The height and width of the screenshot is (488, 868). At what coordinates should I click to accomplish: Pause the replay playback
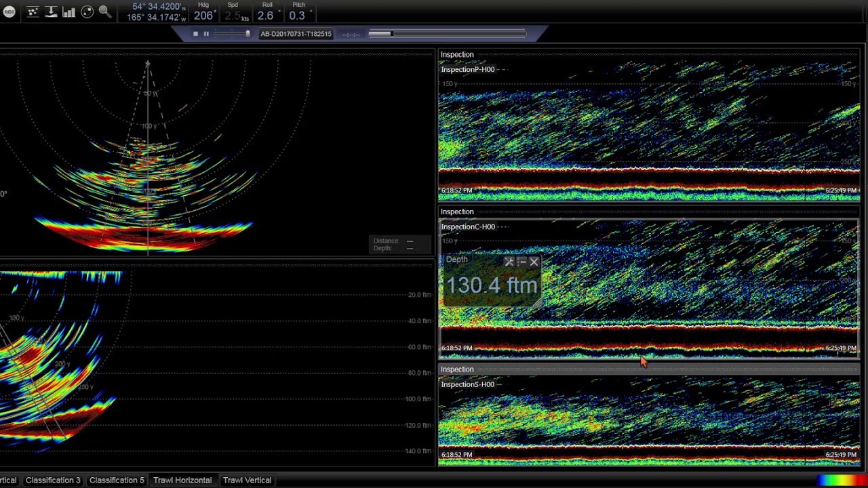(206, 34)
